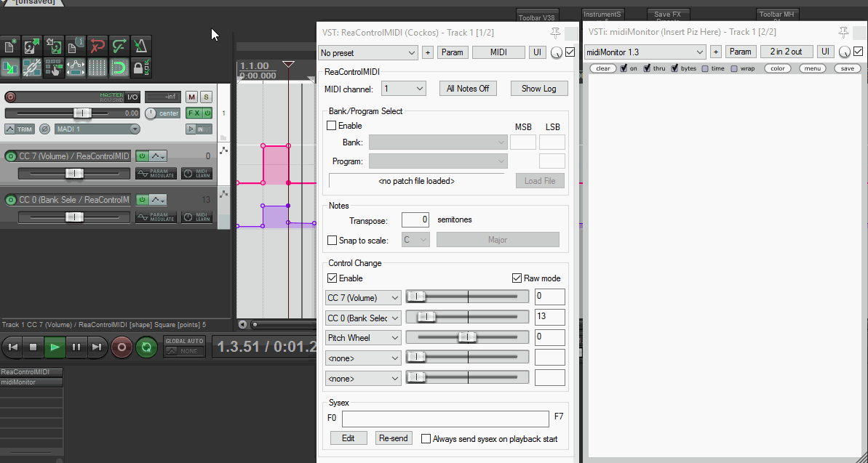Enable midiMonitor wrap checkbox
The height and width of the screenshot is (463, 868).
[734, 68]
